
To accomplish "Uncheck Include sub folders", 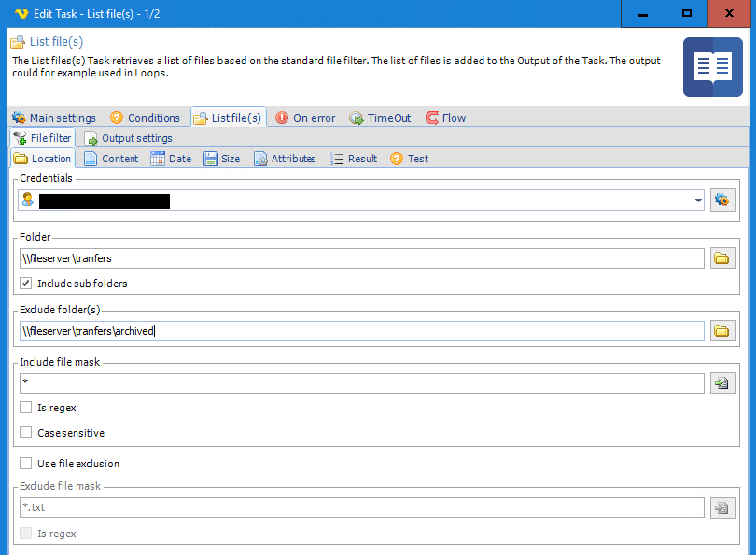I will pos(26,284).
